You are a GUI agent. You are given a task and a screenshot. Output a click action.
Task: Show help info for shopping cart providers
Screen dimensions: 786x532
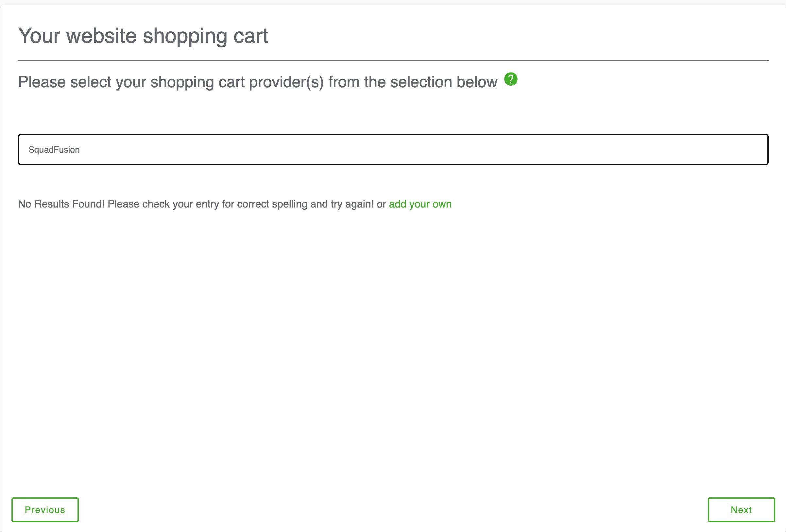(x=511, y=79)
